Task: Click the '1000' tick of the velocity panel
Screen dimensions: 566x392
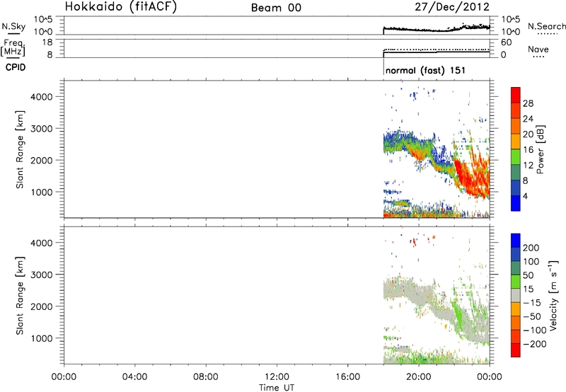Action: click(x=42, y=338)
